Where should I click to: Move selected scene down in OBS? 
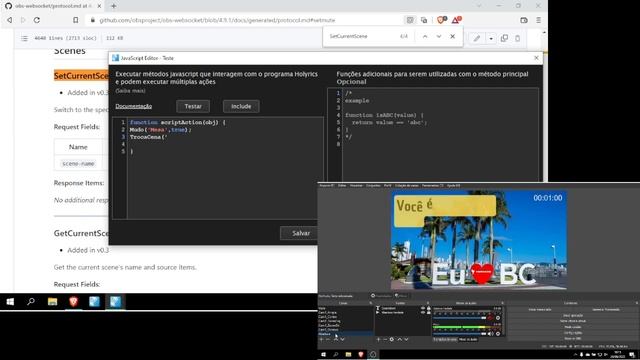(x=342, y=340)
